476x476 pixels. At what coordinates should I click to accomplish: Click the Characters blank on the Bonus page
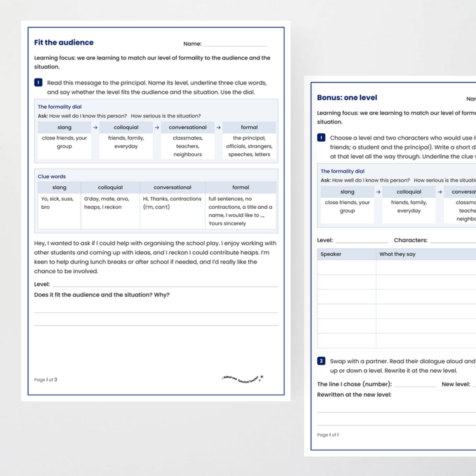click(x=453, y=240)
